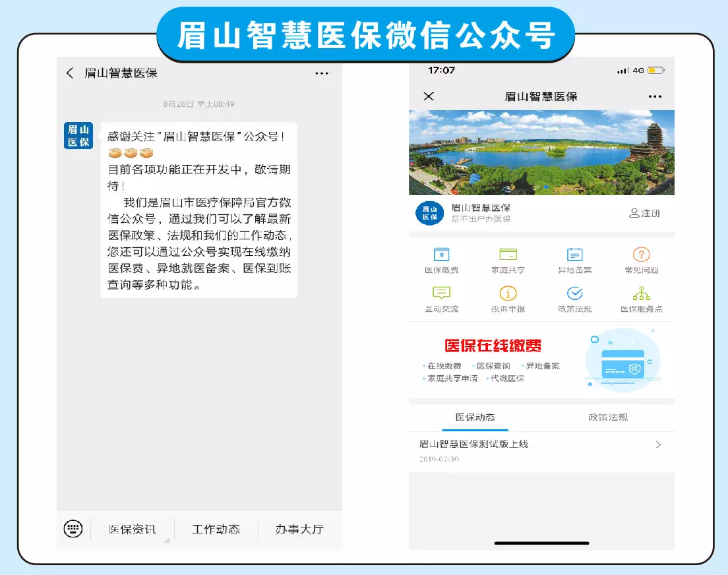Tap 注册 to register an account
728x575 pixels.
click(644, 213)
